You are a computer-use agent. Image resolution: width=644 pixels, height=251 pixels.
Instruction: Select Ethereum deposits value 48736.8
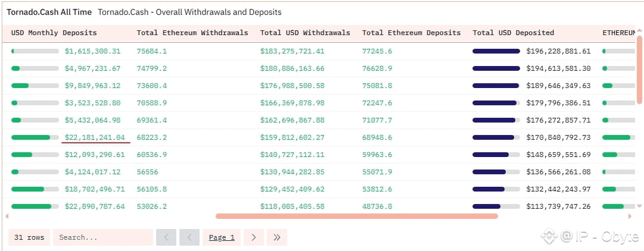[377, 206]
